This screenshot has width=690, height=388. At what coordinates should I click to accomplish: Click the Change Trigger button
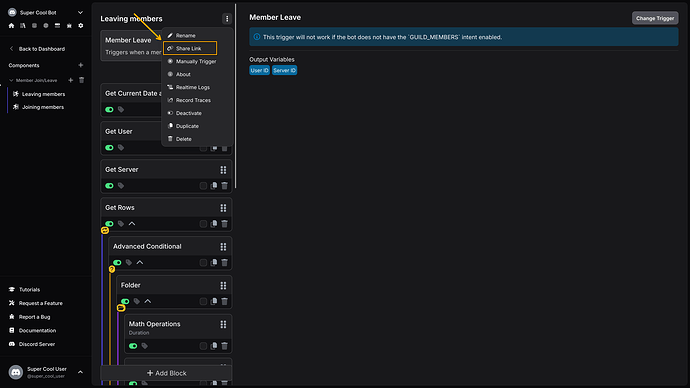coord(655,18)
